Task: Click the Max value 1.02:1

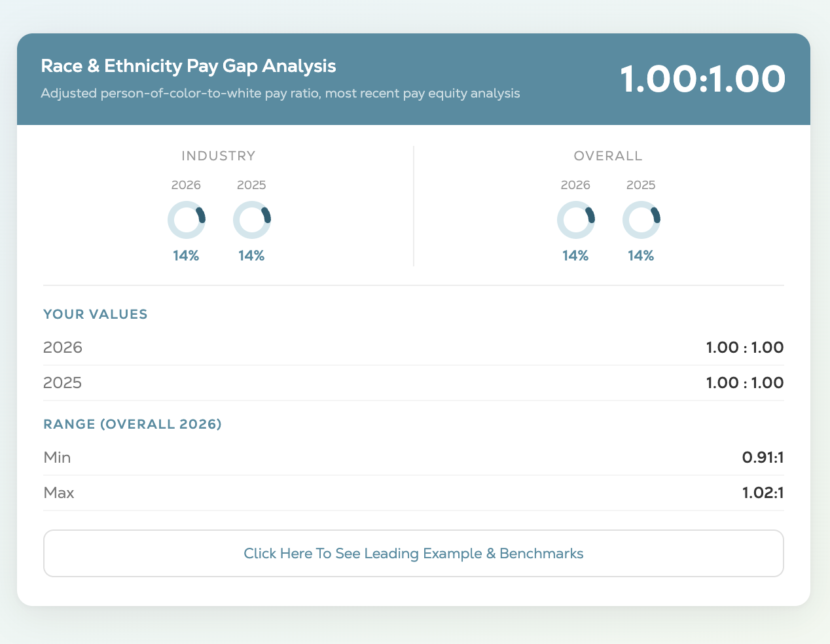Action: [x=763, y=493]
